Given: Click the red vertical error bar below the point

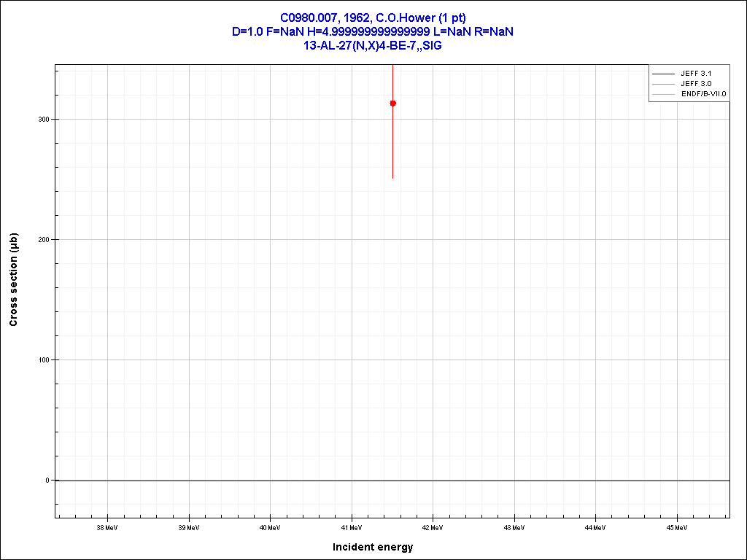Looking at the screenshot, I should tap(392, 146).
